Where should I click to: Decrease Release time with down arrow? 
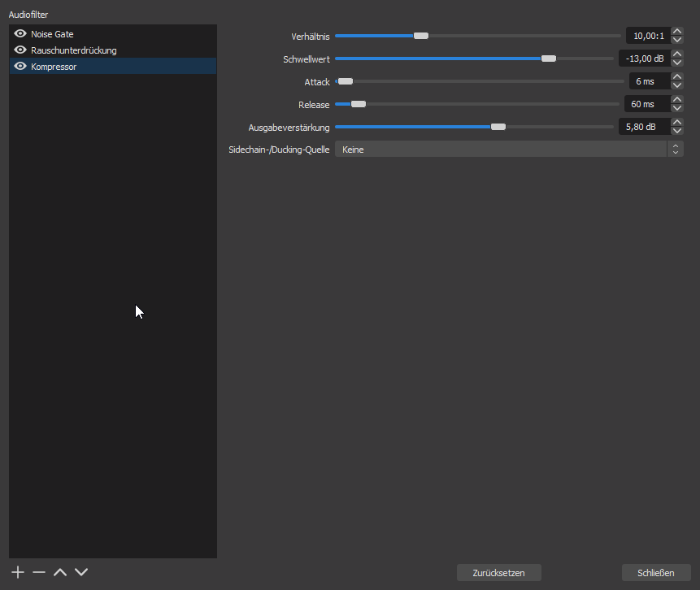click(677, 108)
